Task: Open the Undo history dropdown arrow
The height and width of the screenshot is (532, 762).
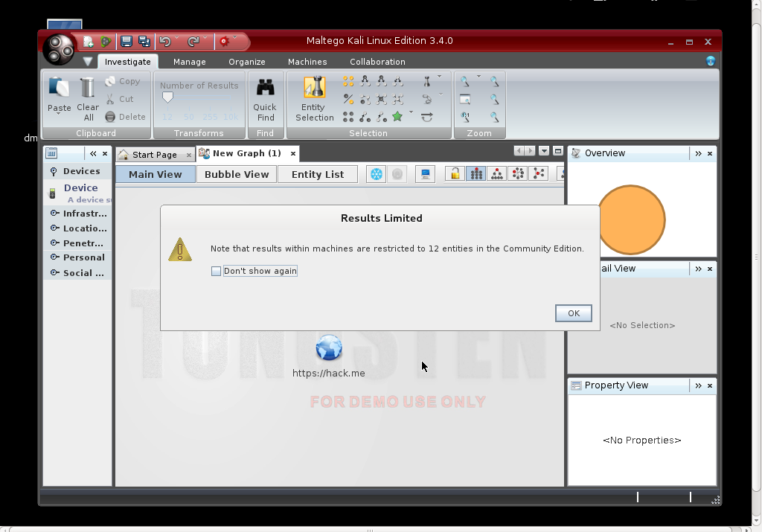Action: click(177, 37)
